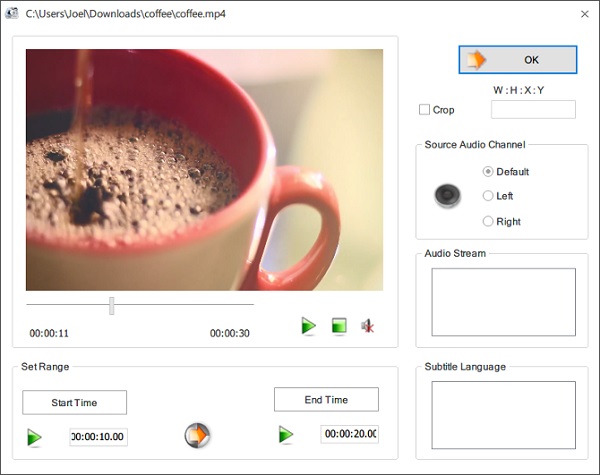The image size is (600, 475).
Task: Enable the Crop checkbox
Action: point(424,110)
